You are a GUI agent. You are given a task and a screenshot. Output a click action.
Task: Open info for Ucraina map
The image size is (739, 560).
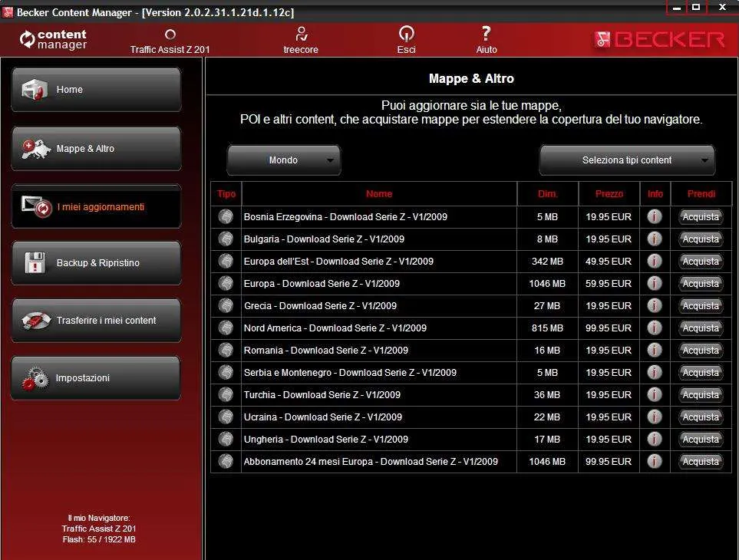tap(654, 417)
